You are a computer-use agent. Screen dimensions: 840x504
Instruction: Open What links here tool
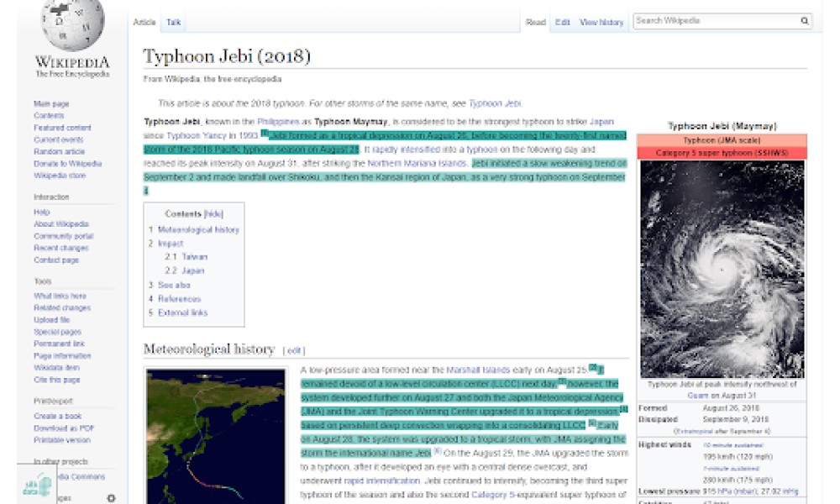click(x=60, y=297)
